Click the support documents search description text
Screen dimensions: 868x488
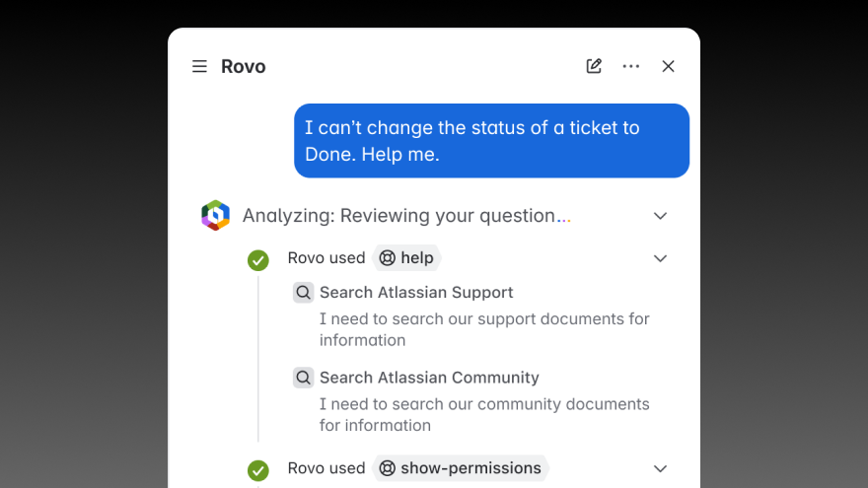click(483, 329)
